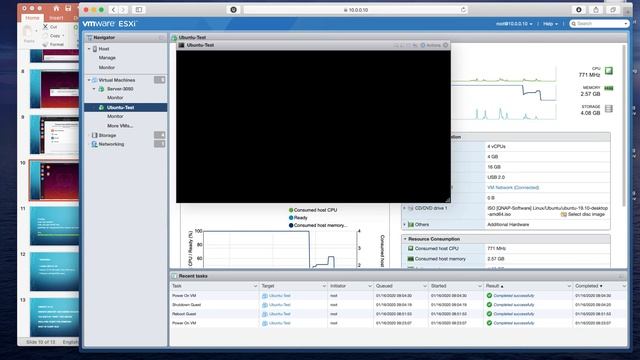Viewport: 640px width, 360px height.
Task: Open Monitor under Host
Action: click(x=107, y=67)
